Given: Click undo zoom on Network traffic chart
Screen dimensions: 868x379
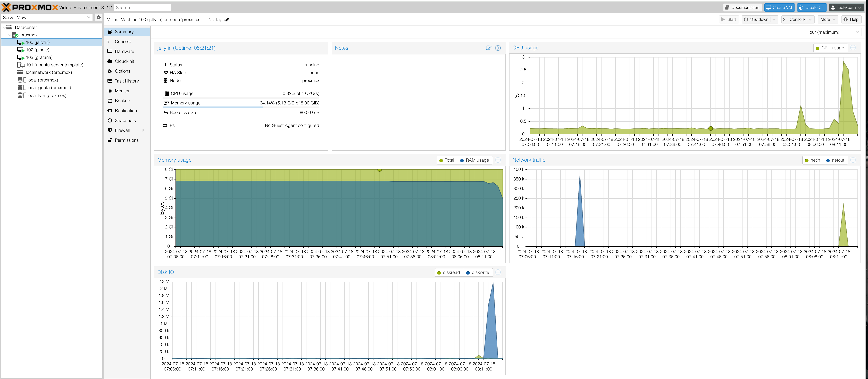Looking at the screenshot, I should pyautogui.click(x=853, y=160).
